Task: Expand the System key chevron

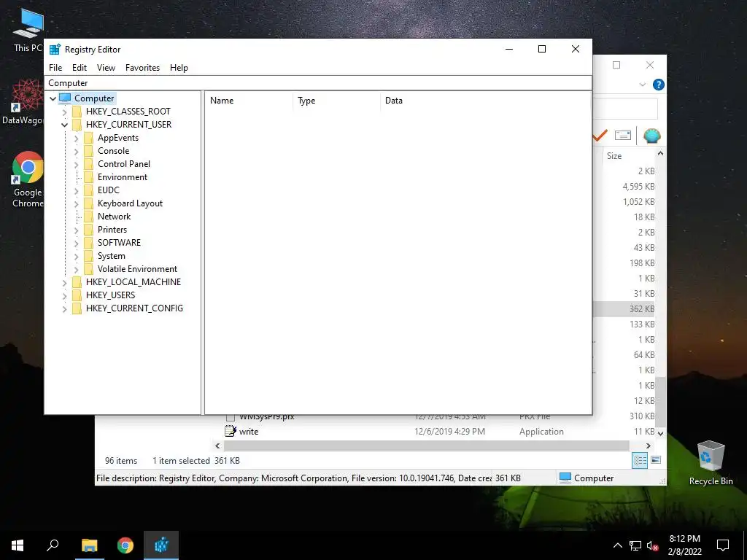Action: click(x=76, y=256)
